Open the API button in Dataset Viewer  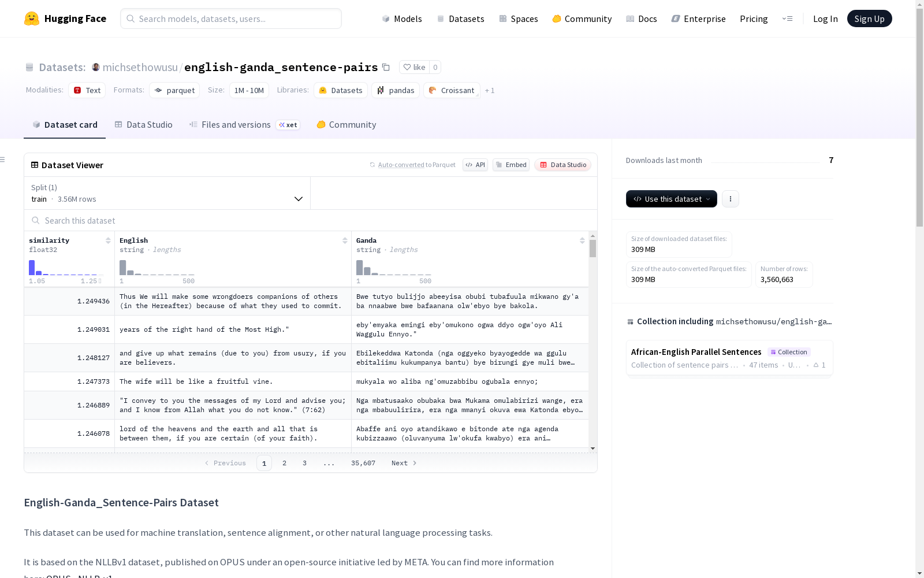tap(475, 165)
